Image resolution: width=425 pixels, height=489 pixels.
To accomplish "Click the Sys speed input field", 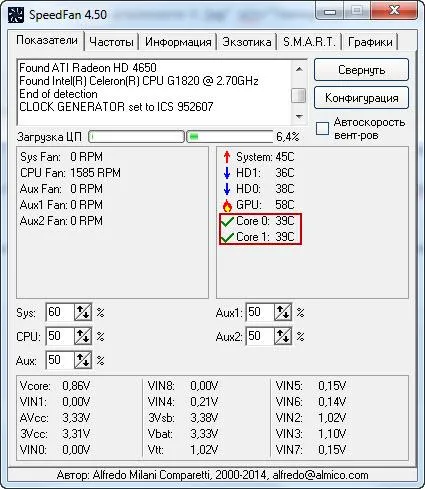I will [x=60, y=312].
